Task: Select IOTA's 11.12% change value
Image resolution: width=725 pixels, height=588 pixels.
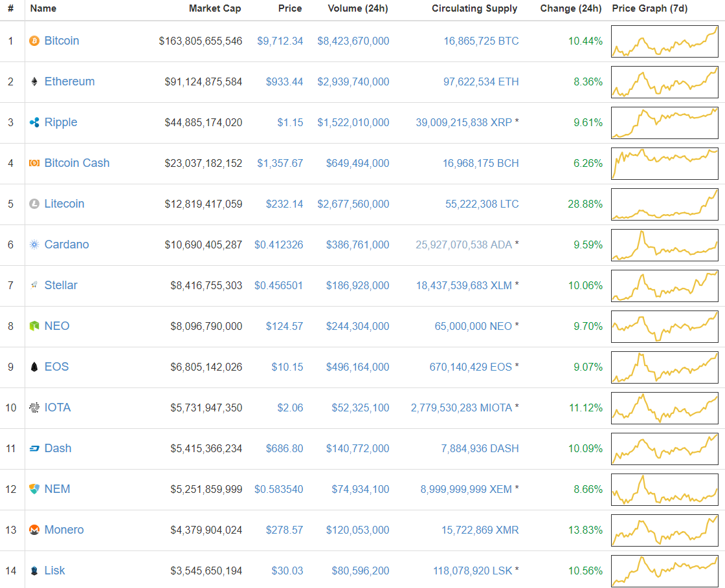Action: [x=585, y=408]
